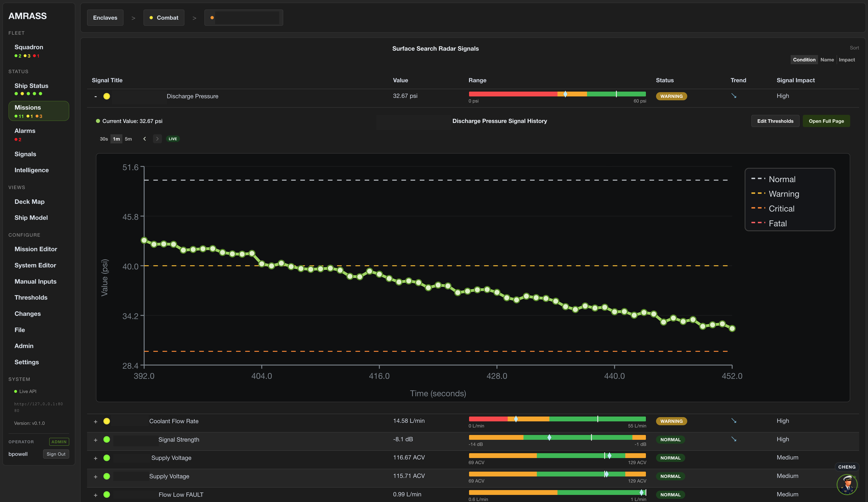Expand the Coolant Flow Rate row

click(95, 421)
